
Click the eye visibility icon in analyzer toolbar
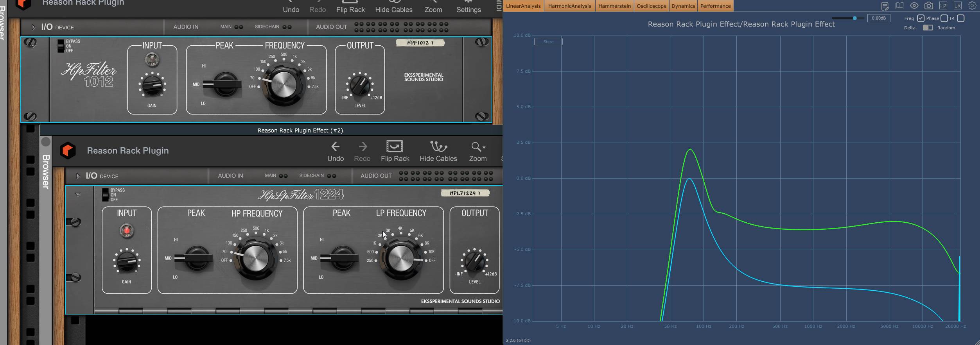914,5
